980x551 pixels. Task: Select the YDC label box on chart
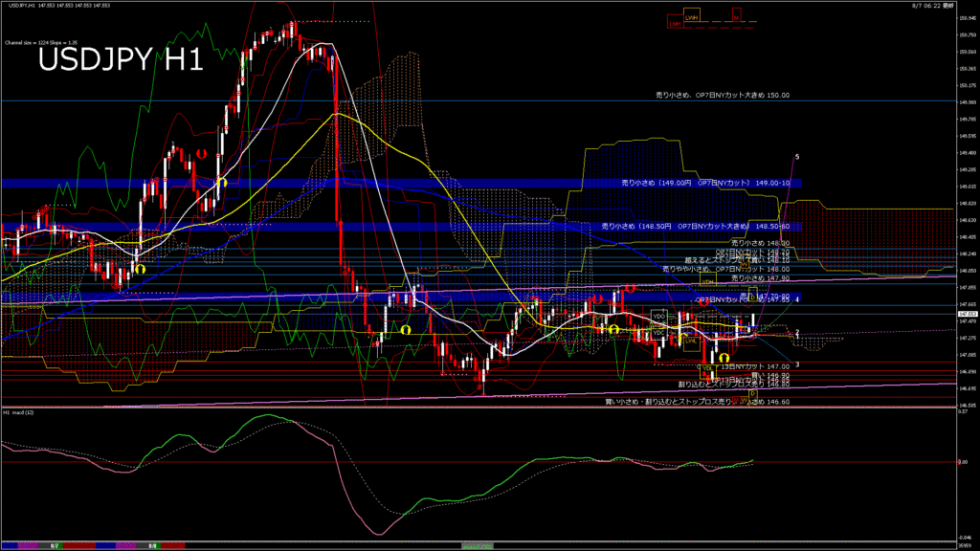pos(657,333)
